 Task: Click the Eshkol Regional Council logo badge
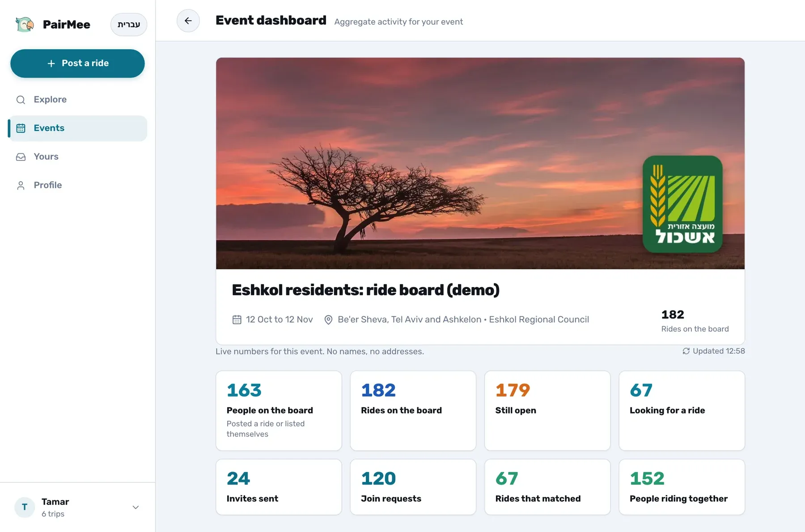tap(682, 204)
